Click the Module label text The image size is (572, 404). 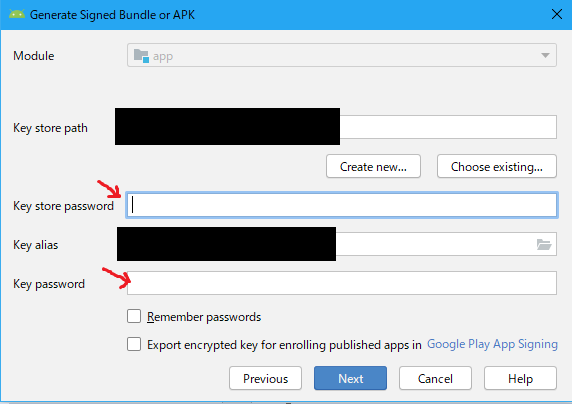click(x=34, y=56)
